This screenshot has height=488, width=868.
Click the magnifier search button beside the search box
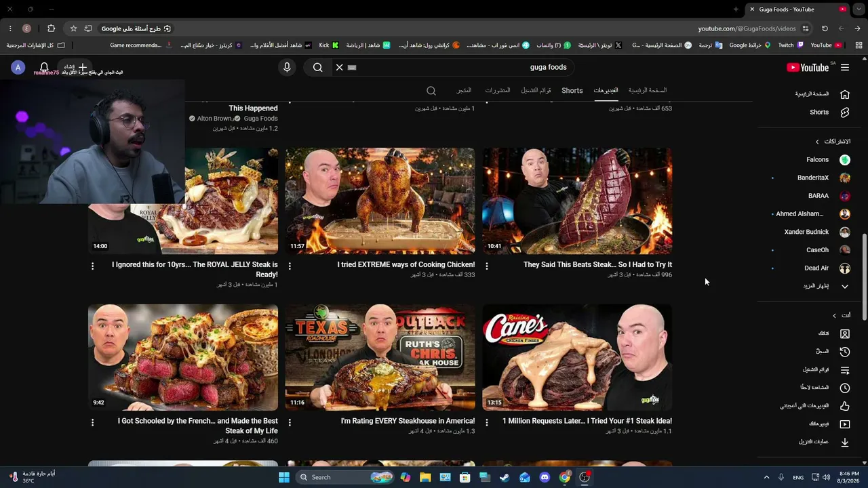317,67
